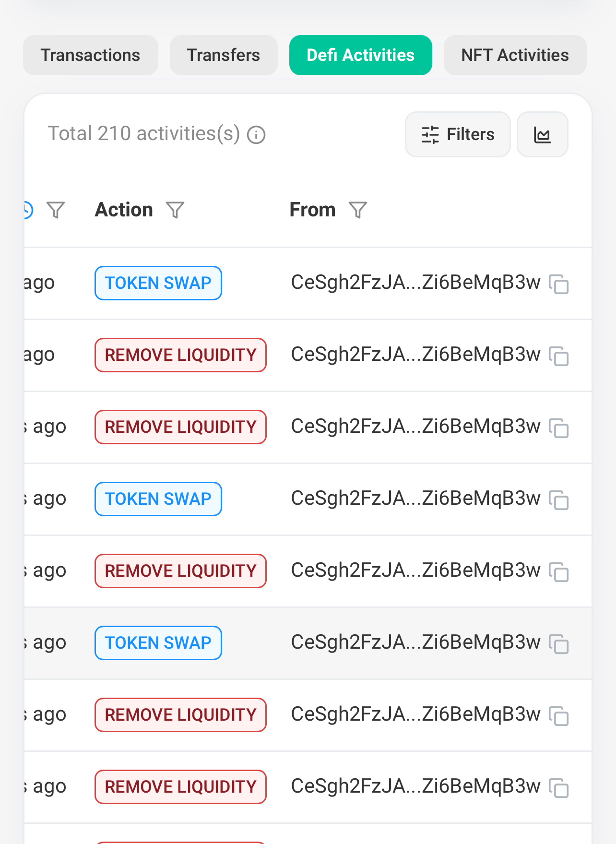Open the chart analytics icon button
This screenshot has width=616, height=844.
pyautogui.click(x=542, y=135)
